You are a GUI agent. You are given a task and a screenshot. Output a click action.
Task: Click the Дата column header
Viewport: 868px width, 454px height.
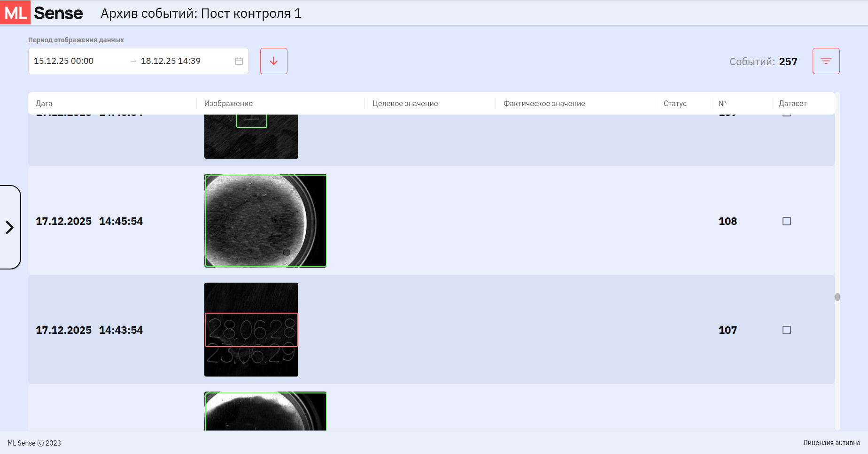[44, 103]
